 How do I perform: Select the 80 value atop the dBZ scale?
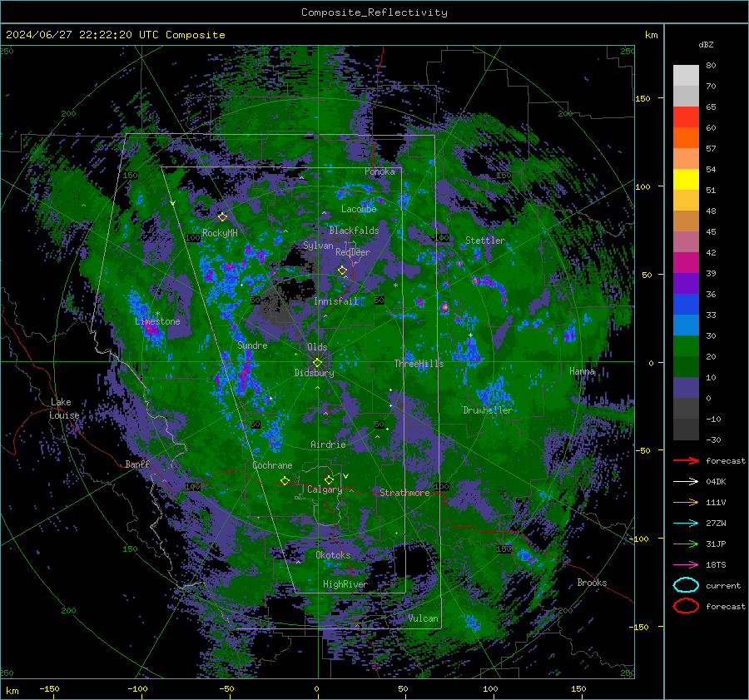pos(711,66)
